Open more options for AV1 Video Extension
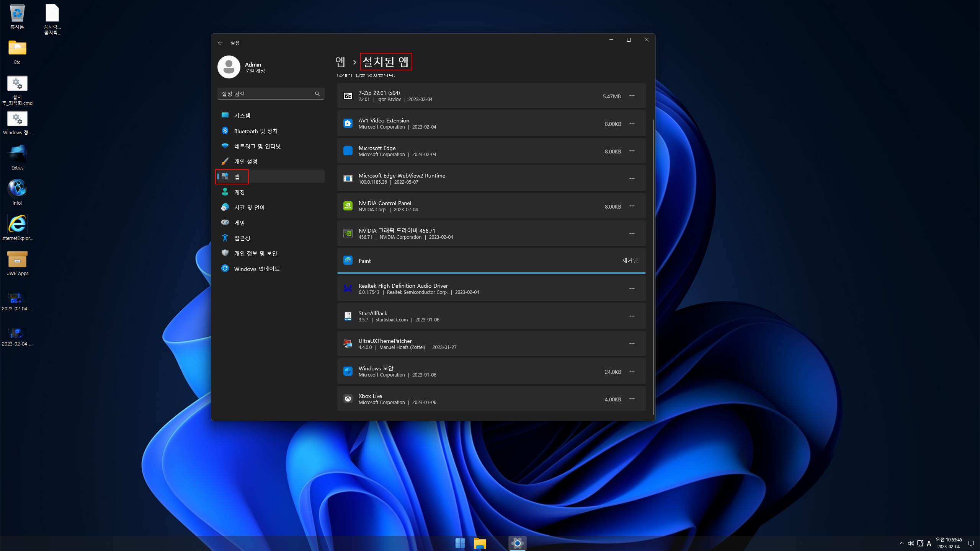The height and width of the screenshot is (551, 980). (632, 124)
